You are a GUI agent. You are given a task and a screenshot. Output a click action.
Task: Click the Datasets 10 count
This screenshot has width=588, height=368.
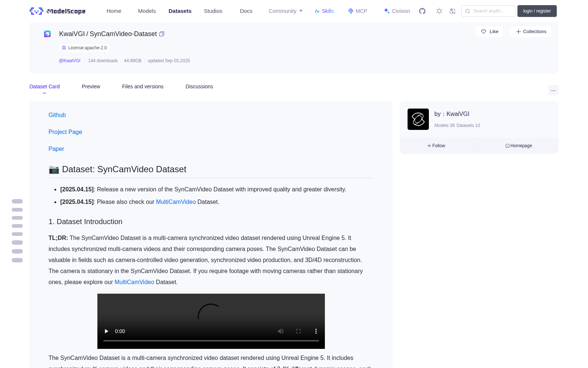tap(468, 125)
